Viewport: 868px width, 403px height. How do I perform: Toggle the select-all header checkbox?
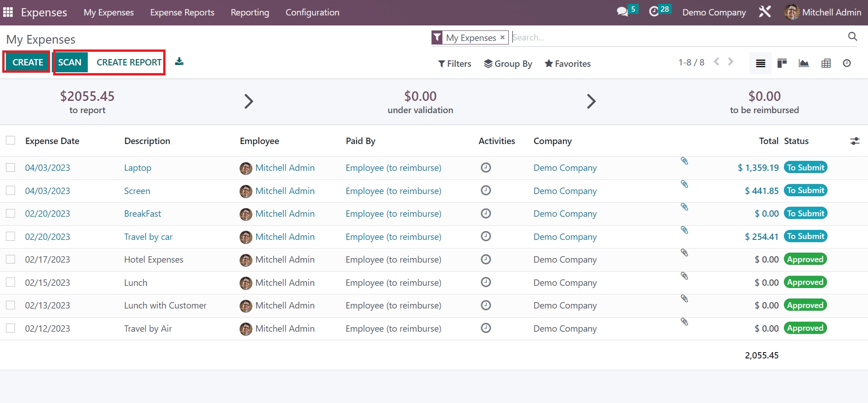10,140
